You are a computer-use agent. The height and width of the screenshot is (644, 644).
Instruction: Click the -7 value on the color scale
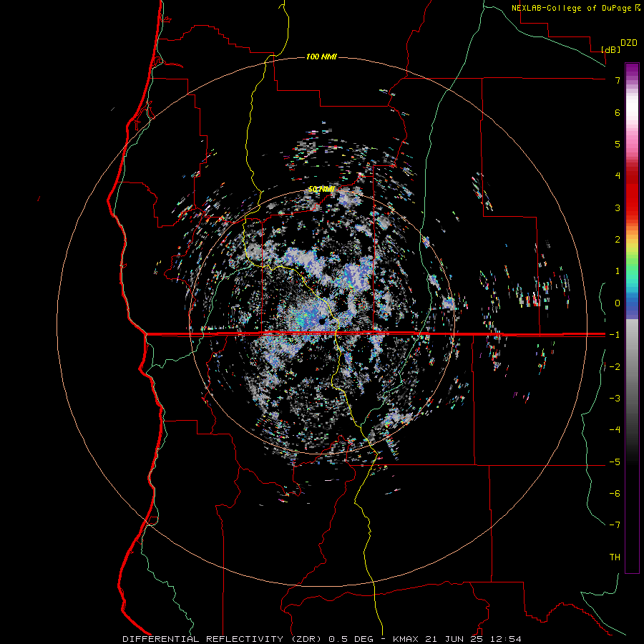615,525
